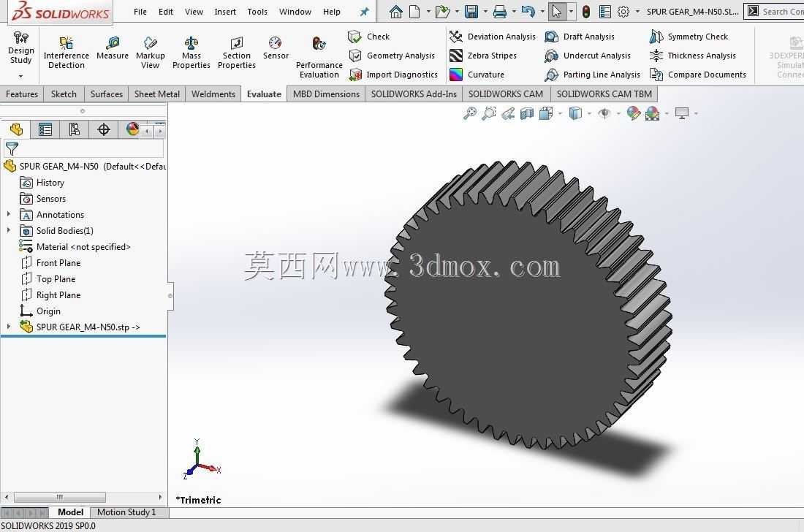Open Mass Properties

click(191, 53)
